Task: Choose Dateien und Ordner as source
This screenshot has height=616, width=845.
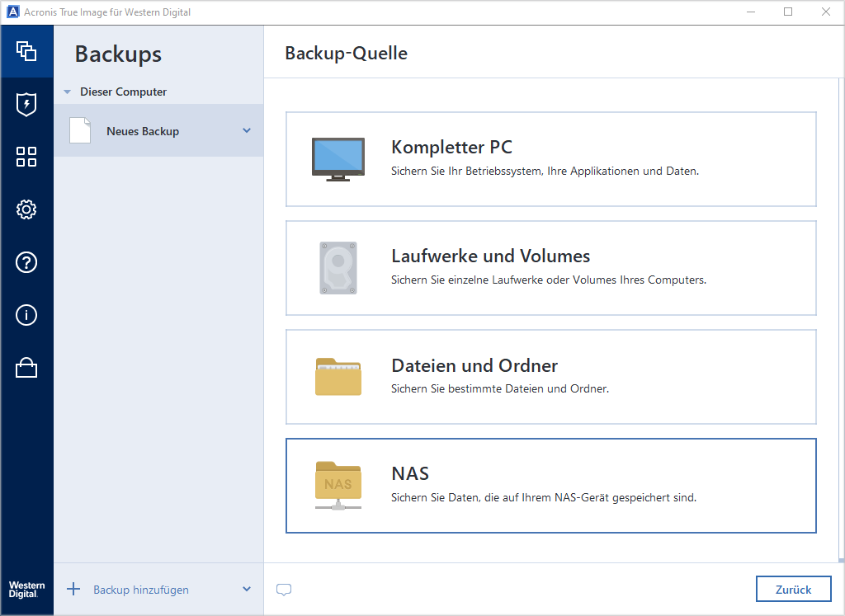Action: (x=550, y=377)
